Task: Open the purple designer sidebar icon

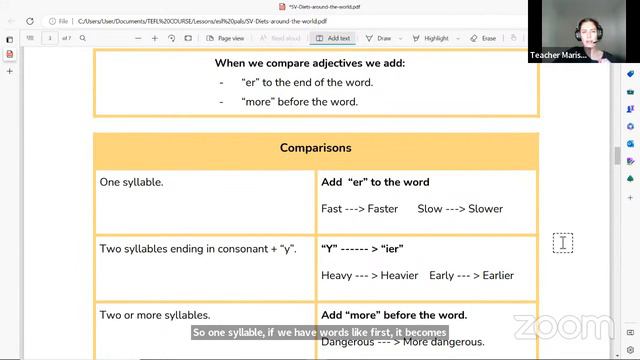Action: point(630,161)
